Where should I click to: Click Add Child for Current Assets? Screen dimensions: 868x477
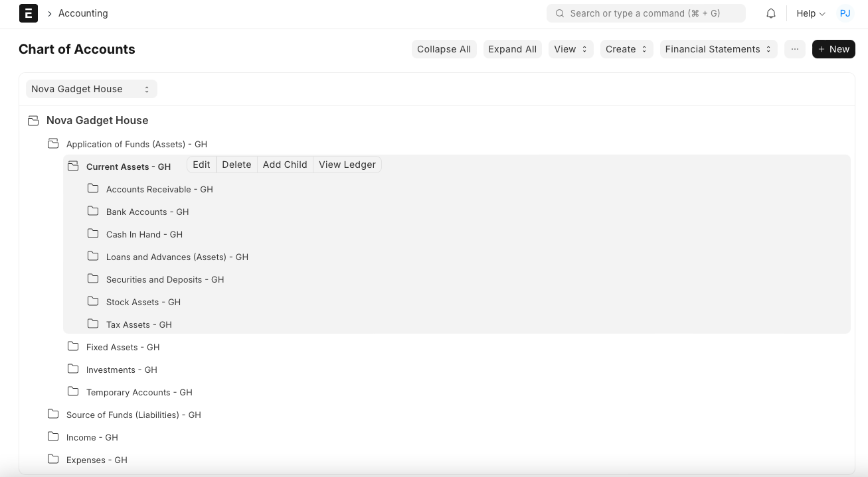point(285,165)
